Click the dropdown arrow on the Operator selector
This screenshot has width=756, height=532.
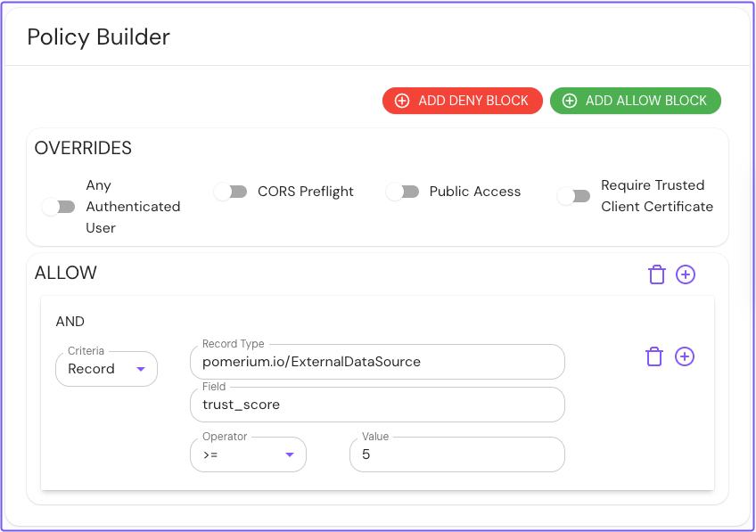click(x=289, y=454)
